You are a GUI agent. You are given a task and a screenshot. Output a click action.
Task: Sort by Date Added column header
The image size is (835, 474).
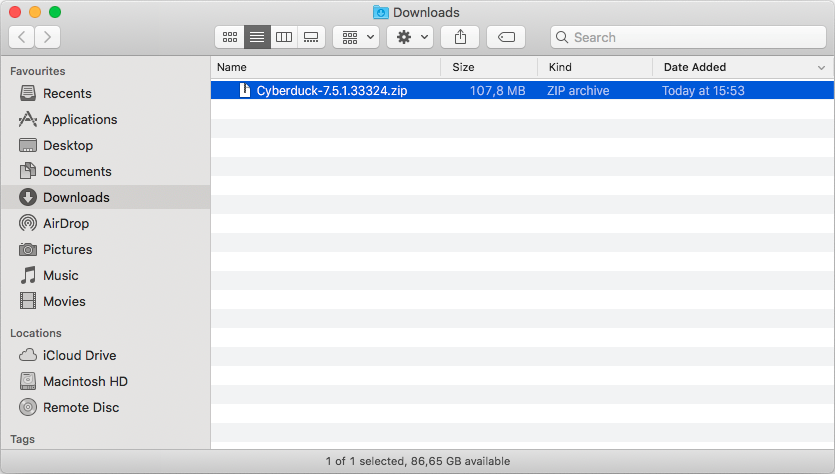pos(695,67)
